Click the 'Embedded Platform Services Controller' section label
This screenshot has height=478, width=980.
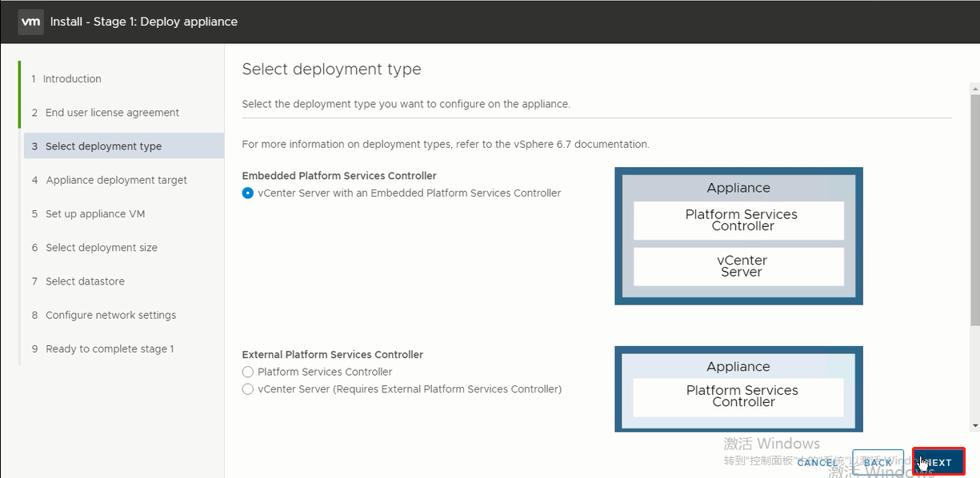point(339,176)
